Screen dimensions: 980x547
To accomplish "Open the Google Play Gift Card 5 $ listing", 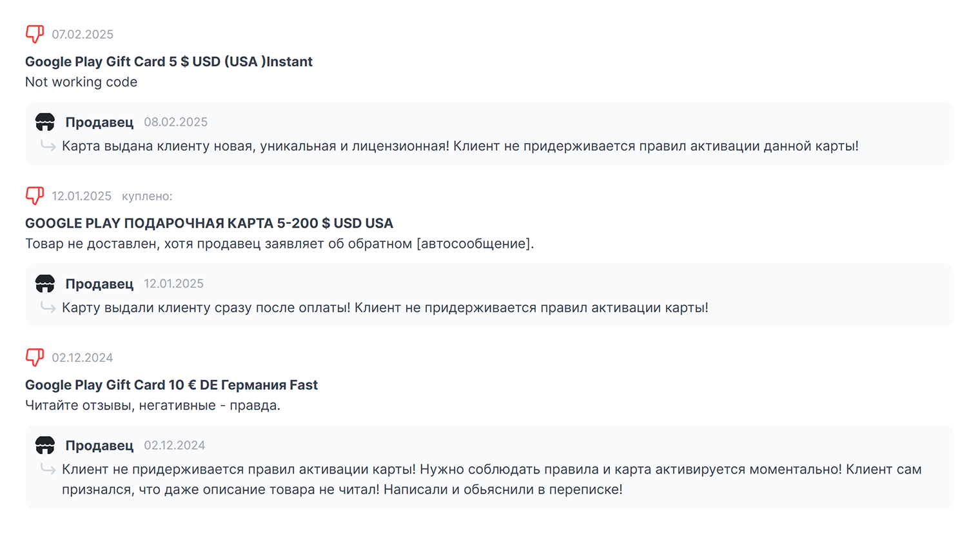I will [168, 61].
